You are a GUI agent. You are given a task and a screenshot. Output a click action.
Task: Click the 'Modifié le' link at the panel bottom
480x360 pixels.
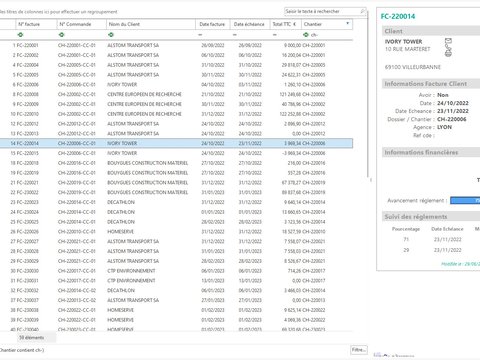pyautogui.click(x=460, y=264)
